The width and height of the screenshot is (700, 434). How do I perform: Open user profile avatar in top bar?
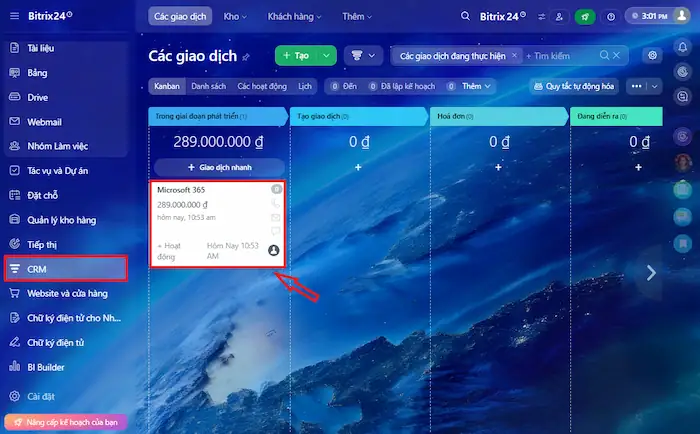pos(682,16)
